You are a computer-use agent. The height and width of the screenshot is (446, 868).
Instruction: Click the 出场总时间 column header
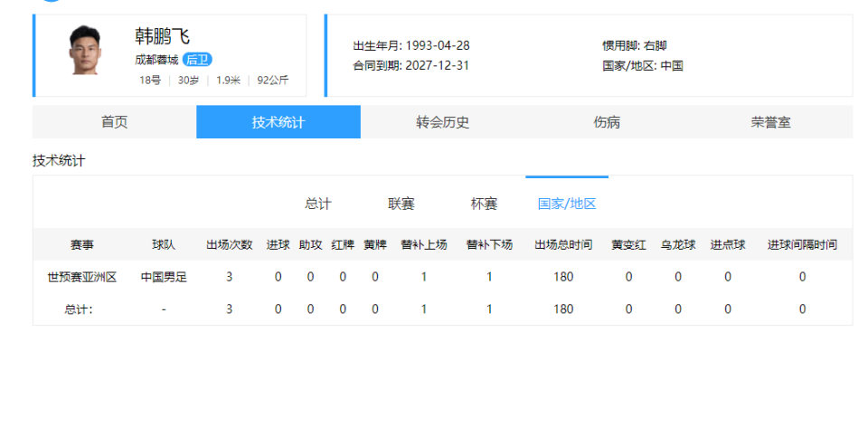563,244
